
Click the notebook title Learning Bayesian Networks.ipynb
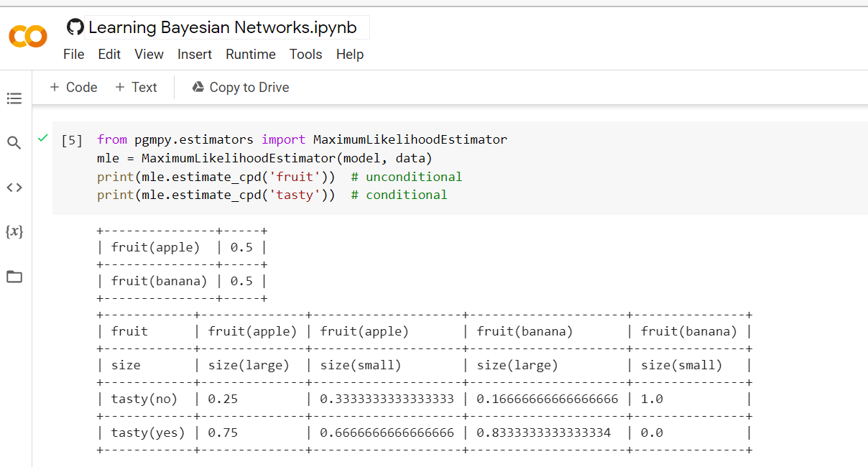click(223, 27)
